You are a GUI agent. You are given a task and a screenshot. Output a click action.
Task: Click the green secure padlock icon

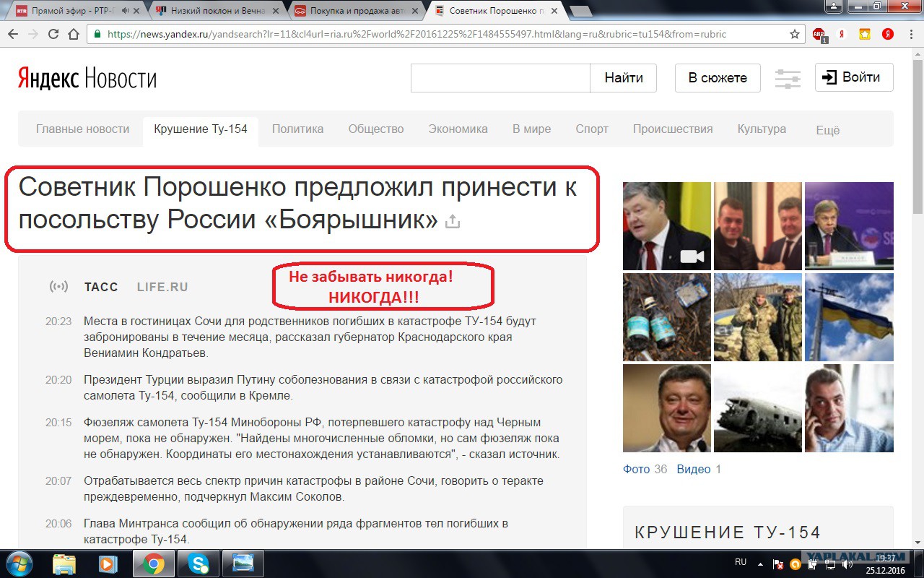(x=97, y=34)
